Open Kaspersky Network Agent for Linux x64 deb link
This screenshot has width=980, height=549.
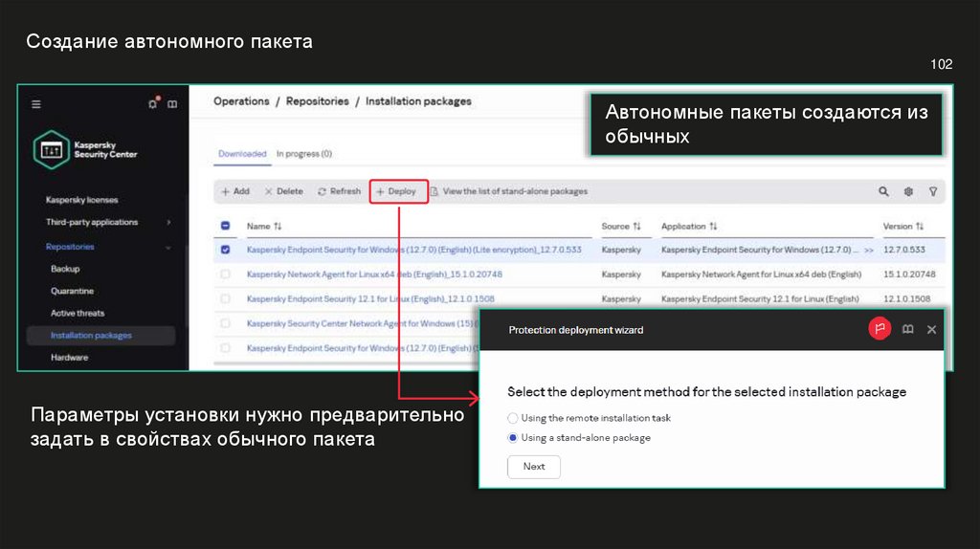tap(374, 274)
